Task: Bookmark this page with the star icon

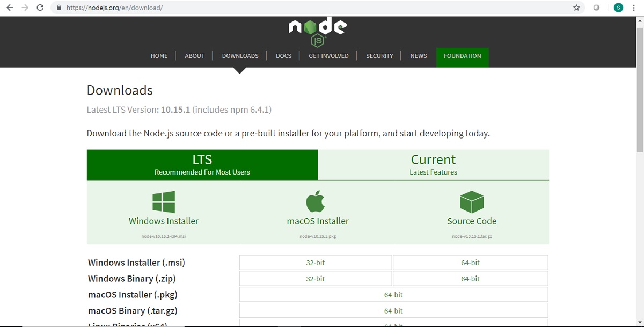Action: tap(576, 8)
